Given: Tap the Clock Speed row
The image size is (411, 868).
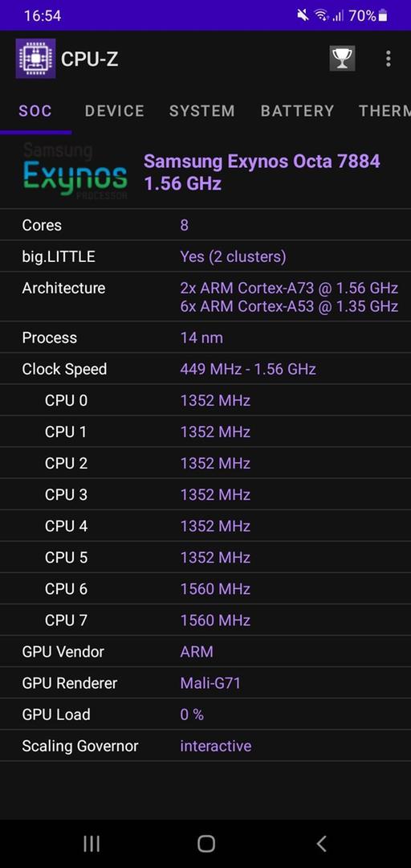Looking at the screenshot, I should coord(205,369).
